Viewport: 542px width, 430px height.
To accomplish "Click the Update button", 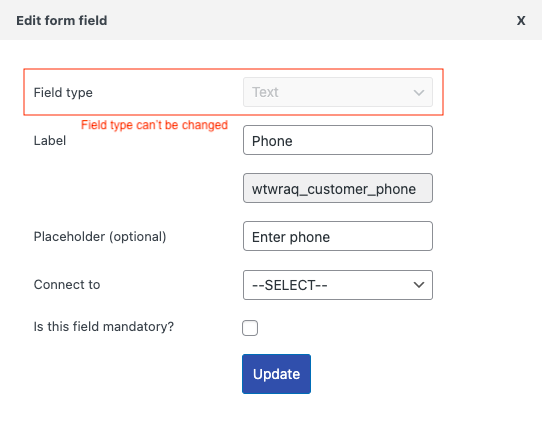I will tap(276, 374).
